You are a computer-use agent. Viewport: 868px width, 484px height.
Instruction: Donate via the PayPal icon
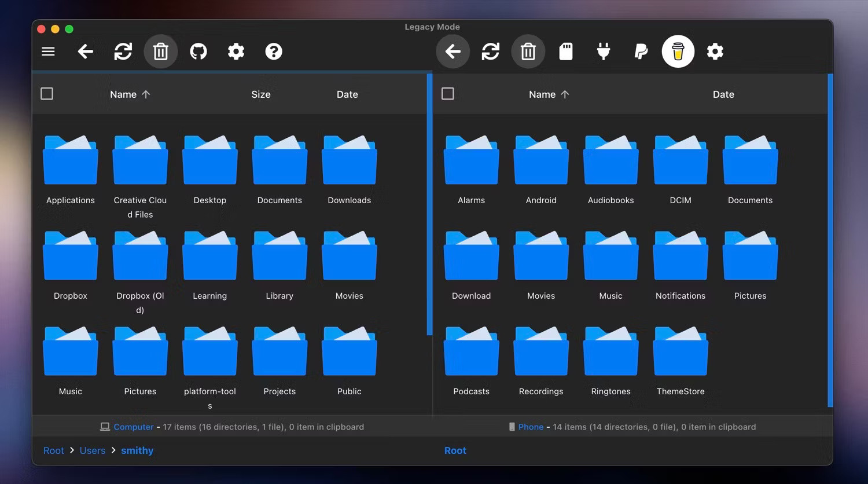[x=640, y=51]
